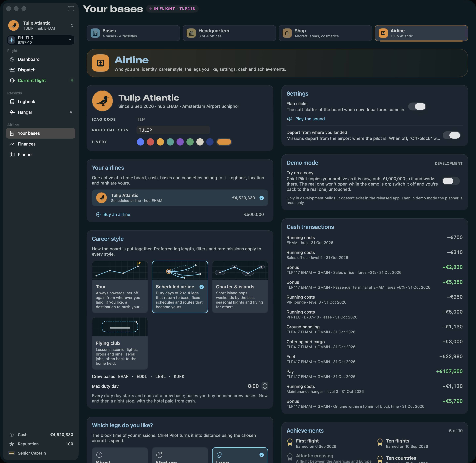This screenshot has height=463, width=476.
Task: Toggle the Flap clicks switch
Action: 417,106
